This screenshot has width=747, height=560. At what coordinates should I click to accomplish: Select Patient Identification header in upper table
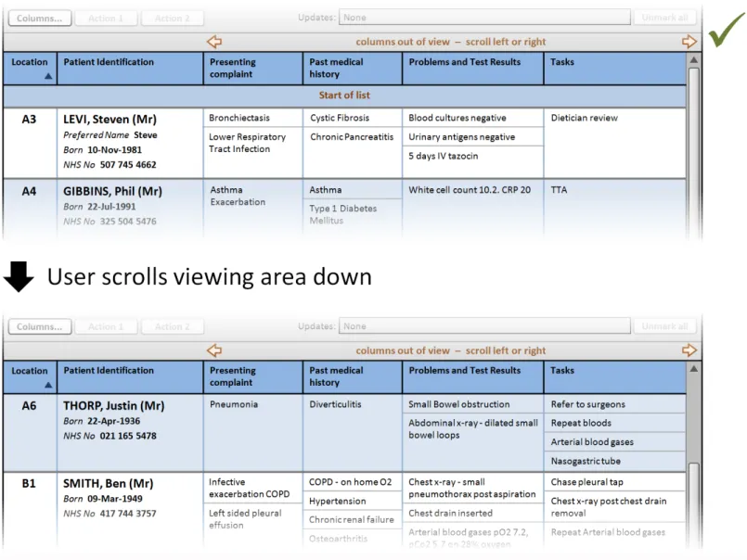coord(109,62)
